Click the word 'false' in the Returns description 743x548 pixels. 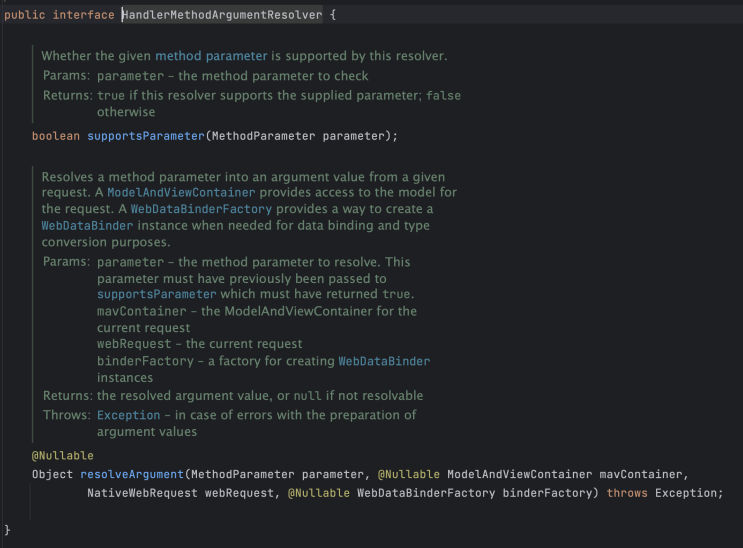[x=444, y=96]
